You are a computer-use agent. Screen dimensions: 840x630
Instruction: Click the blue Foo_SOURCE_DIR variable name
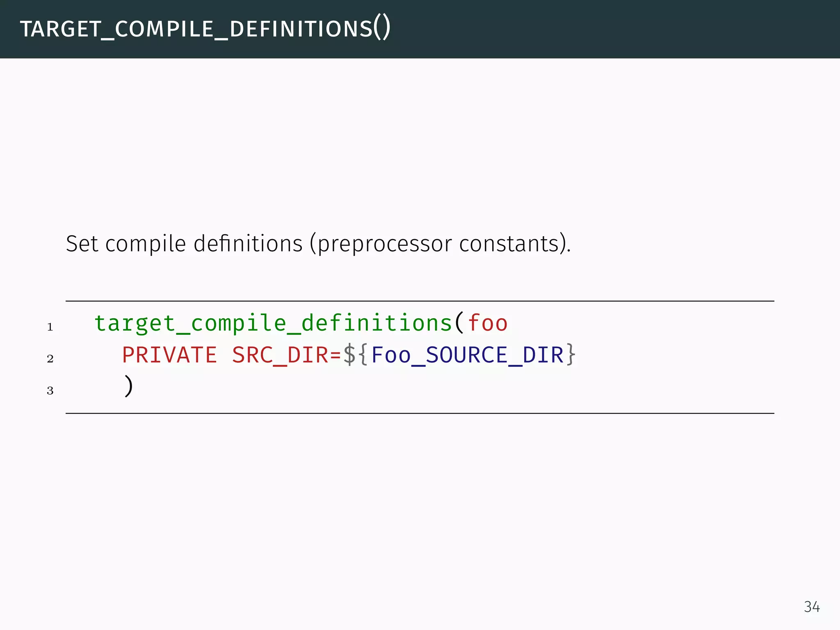pyautogui.click(x=467, y=355)
